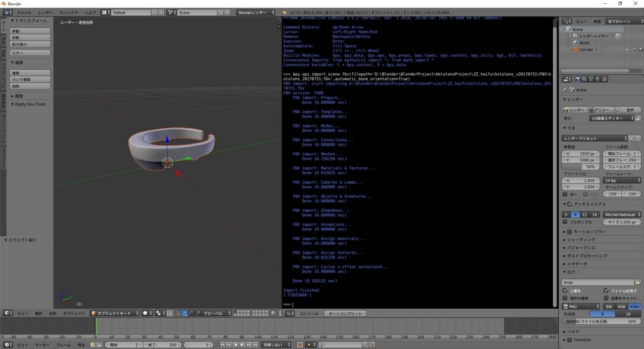Image resolution: width=644 pixels, height=349 pixels.
Task: Enable the Placeholders (場所の確保) checkbox
Action: pos(565,298)
